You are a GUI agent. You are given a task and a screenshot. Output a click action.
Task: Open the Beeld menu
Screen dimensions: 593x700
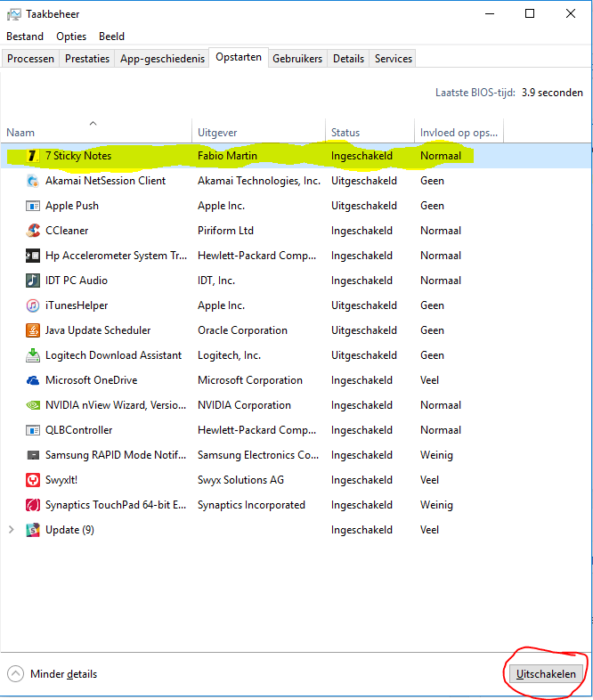click(x=111, y=37)
